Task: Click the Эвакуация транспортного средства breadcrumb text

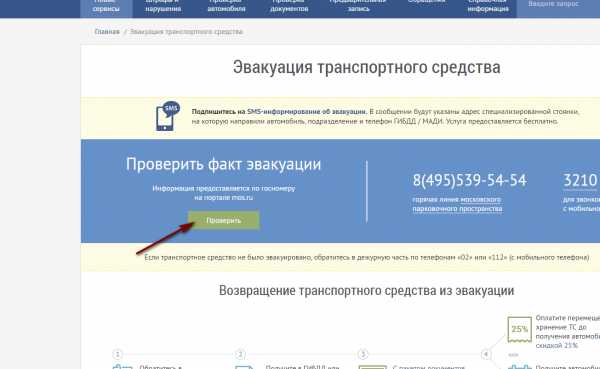Action: tap(186, 32)
